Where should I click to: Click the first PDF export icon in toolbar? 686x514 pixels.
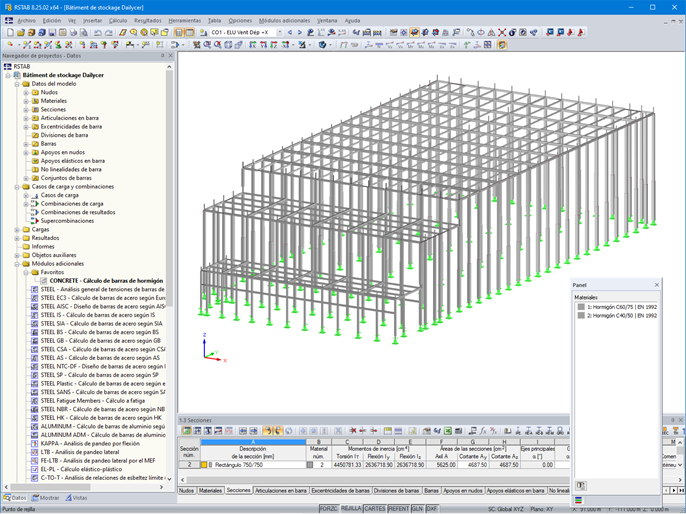pos(571,32)
